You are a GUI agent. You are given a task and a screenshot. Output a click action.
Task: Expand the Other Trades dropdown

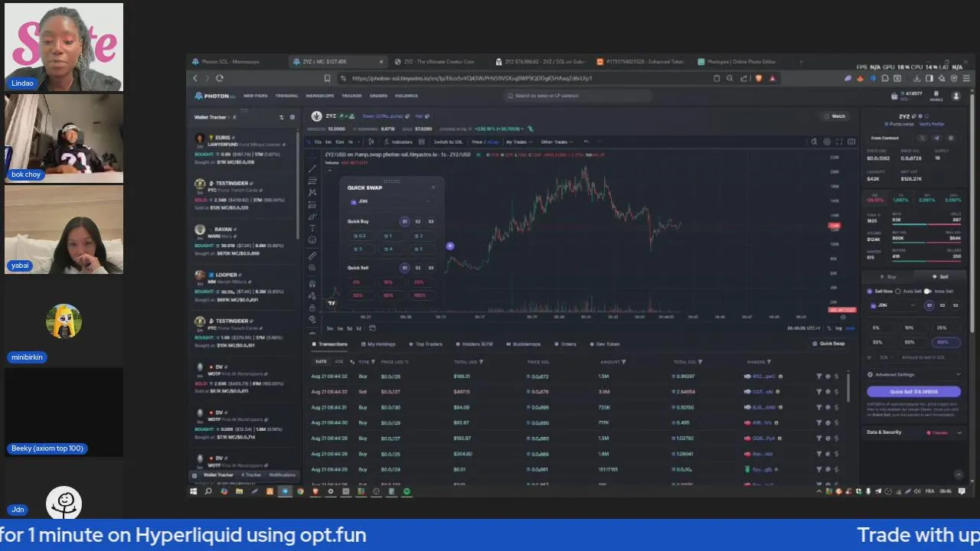(x=556, y=142)
